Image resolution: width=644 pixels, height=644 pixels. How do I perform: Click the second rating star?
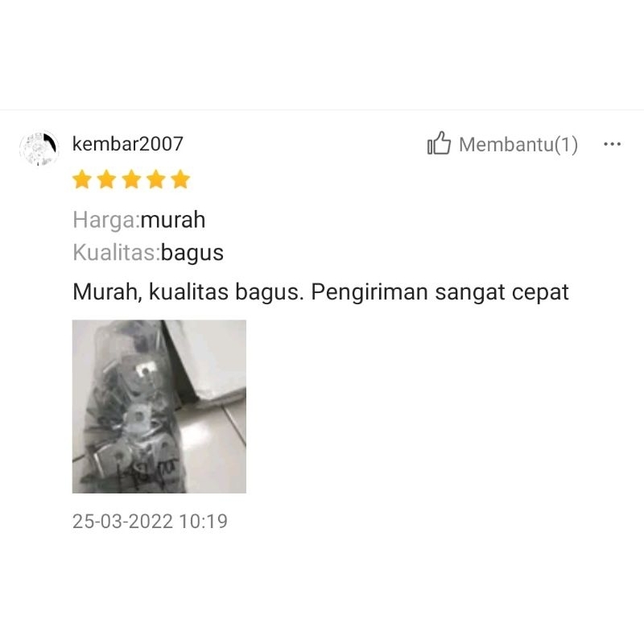(x=107, y=180)
